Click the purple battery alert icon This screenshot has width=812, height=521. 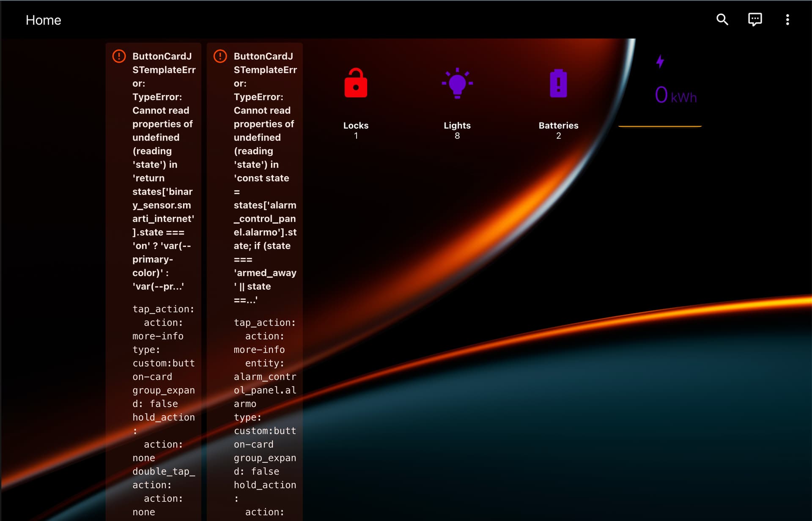tap(558, 83)
